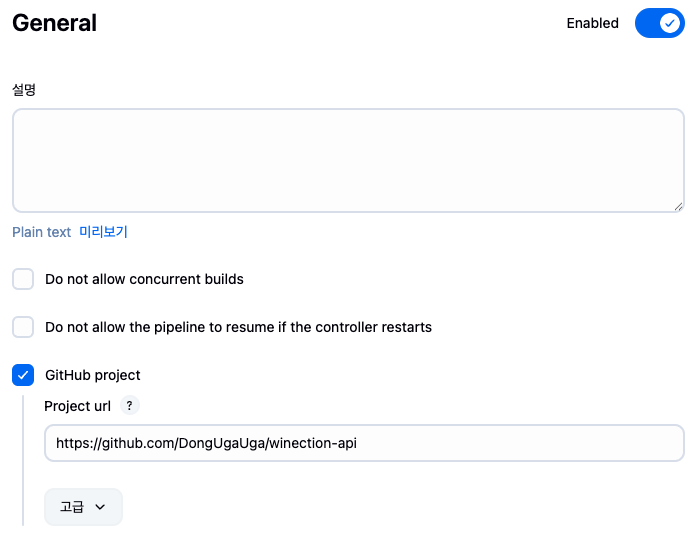Click the Do not allow concurrent builds label
The height and width of the screenshot is (542, 696).
tap(144, 279)
